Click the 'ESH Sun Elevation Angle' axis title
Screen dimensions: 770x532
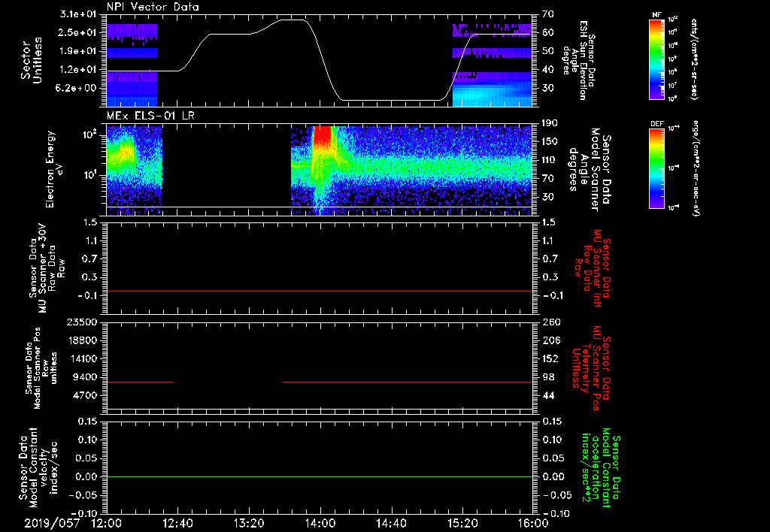[x=578, y=60]
